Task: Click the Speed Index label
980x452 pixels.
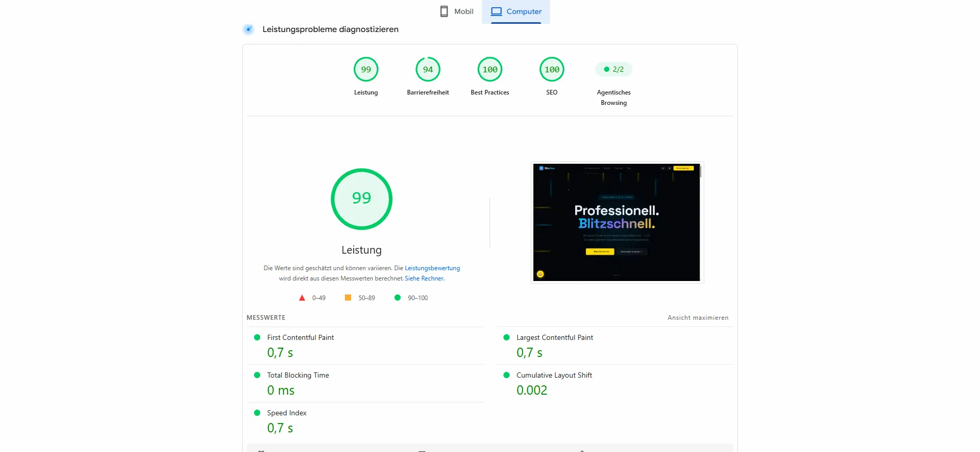Action: click(287, 413)
